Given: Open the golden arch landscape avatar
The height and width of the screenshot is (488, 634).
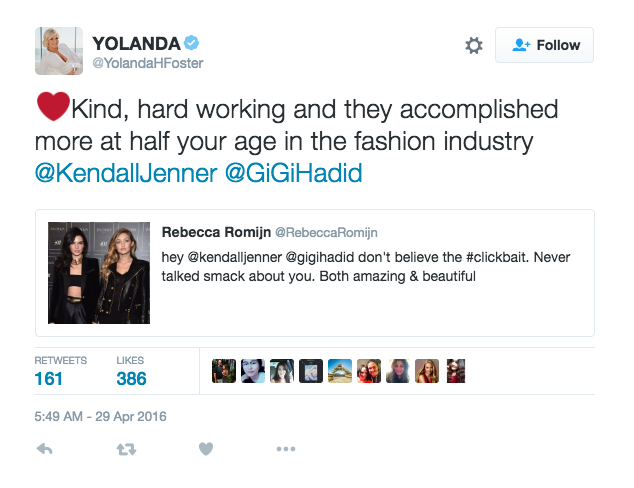Looking at the screenshot, I should pyautogui.click(x=340, y=371).
